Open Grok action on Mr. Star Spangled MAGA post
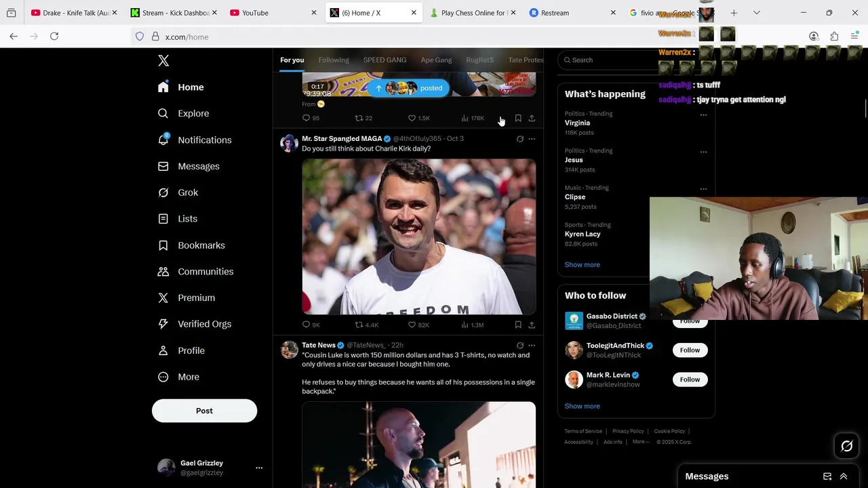The width and height of the screenshot is (868, 488). click(520, 139)
